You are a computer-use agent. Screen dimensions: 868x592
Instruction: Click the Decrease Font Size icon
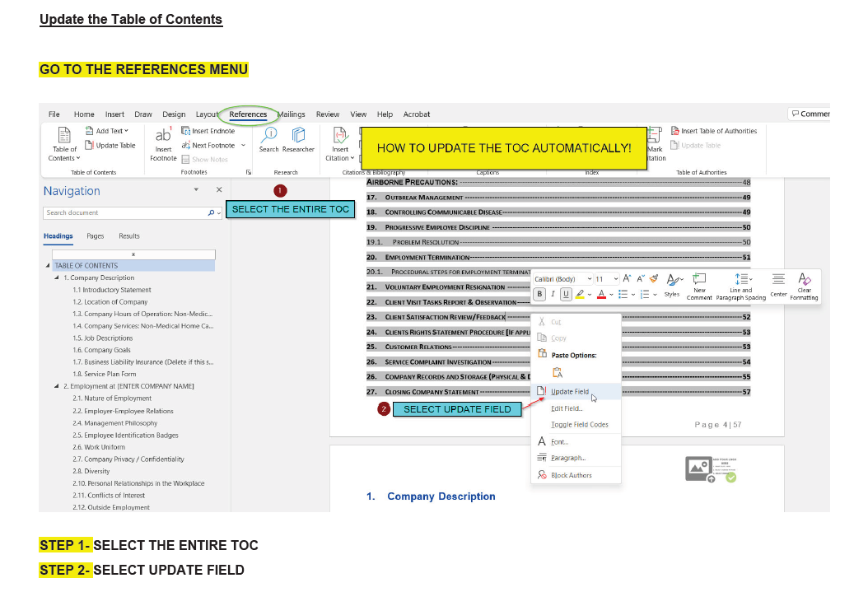tap(640, 279)
